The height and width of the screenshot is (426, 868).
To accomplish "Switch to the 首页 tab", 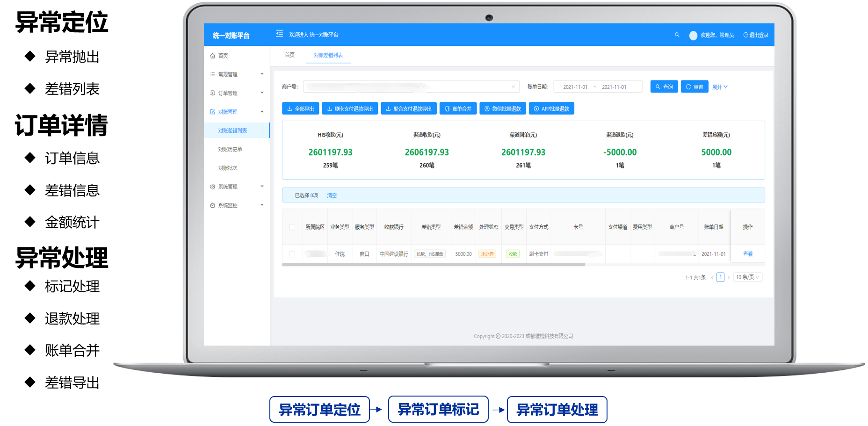I will [x=290, y=55].
